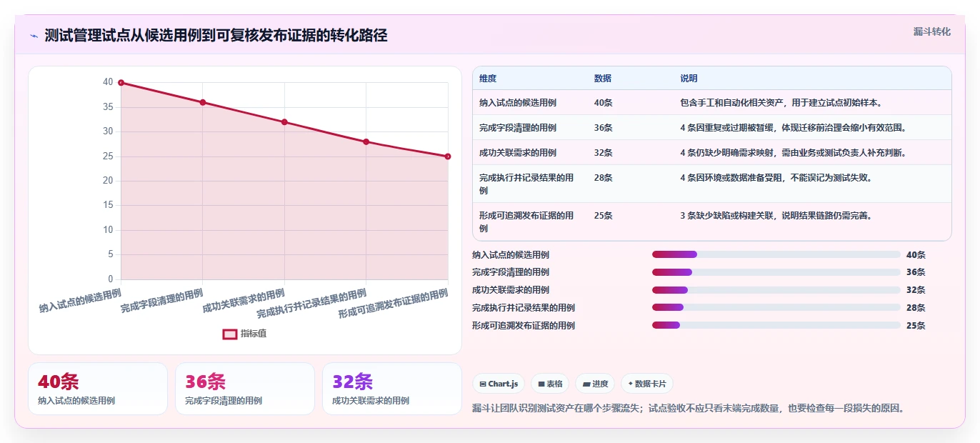The width and height of the screenshot is (980, 443).
Task: Click the 进度 chip
Action: [x=595, y=384]
